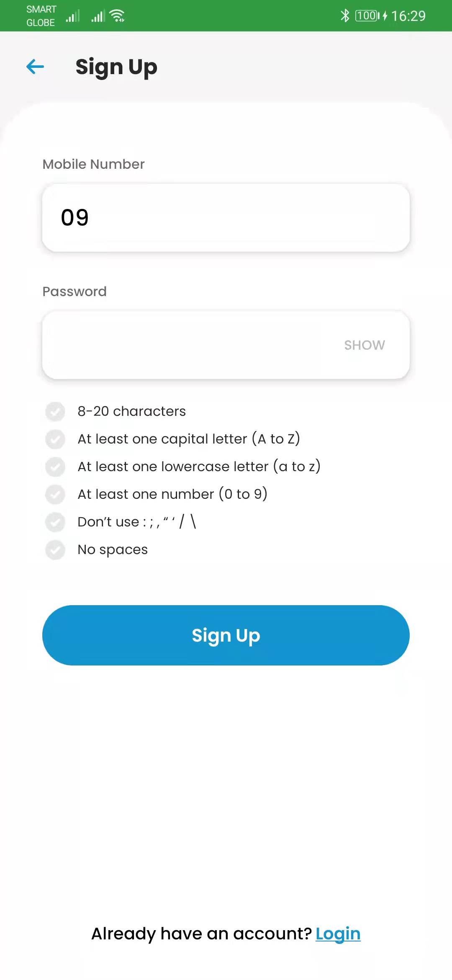The width and height of the screenshot is (452, 980).
Task: Focus the Mobile Number input field
Action: click(226, 218)
